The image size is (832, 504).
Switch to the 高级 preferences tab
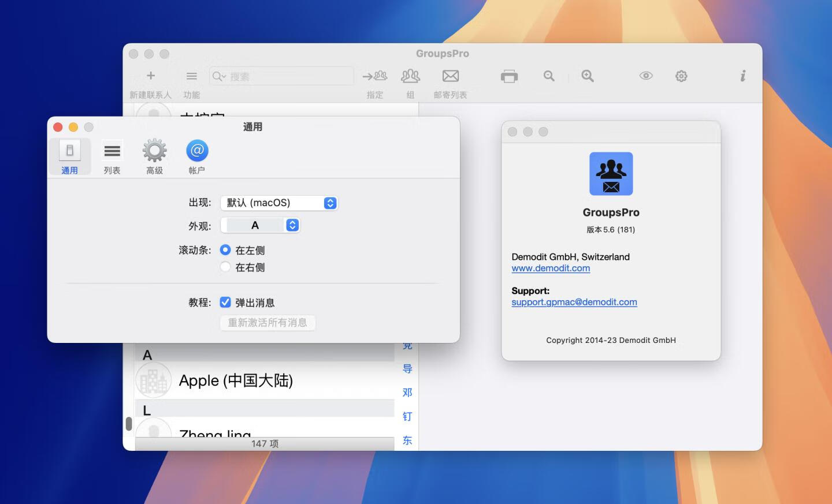(x=154, y=156)
